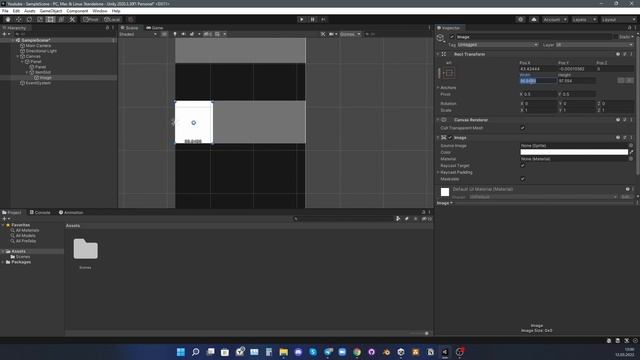Open Chrome from the taskbar

[x=357, y=352]
